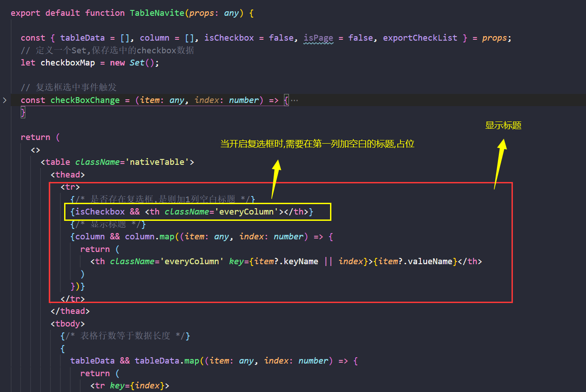Click the checkboxMap variable declaration
This screenshot has width=586, height=392.
68,63
